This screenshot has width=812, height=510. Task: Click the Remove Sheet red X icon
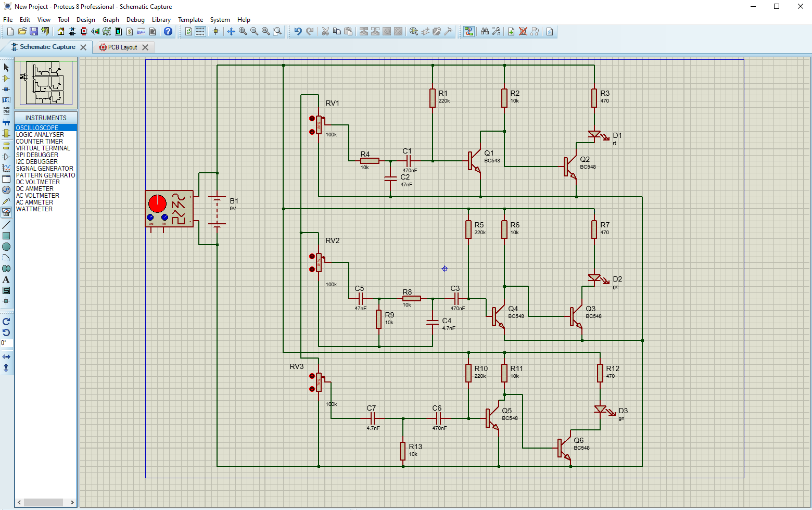click(x=523, y=32)
